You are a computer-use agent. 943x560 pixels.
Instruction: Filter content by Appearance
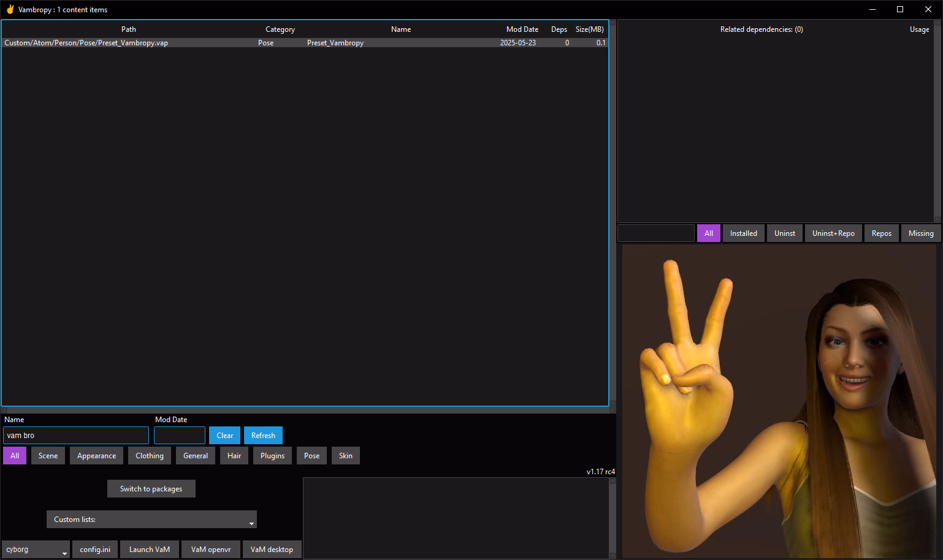[x=97, y=456]
